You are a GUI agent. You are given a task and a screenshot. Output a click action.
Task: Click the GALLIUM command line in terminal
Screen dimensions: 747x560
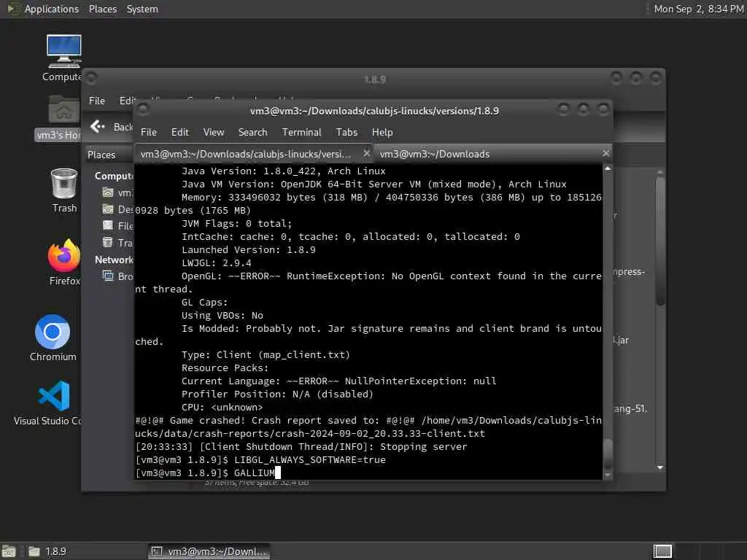click(208, 472)
